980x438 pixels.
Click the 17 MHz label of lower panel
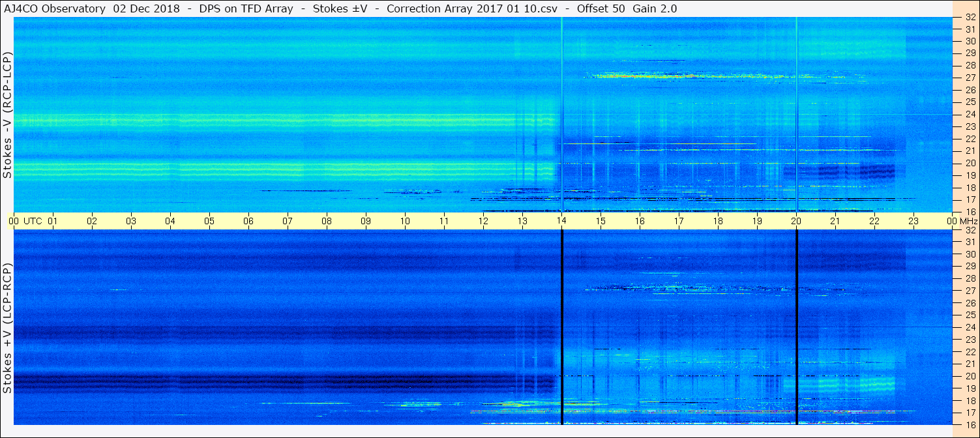[970, 413]
